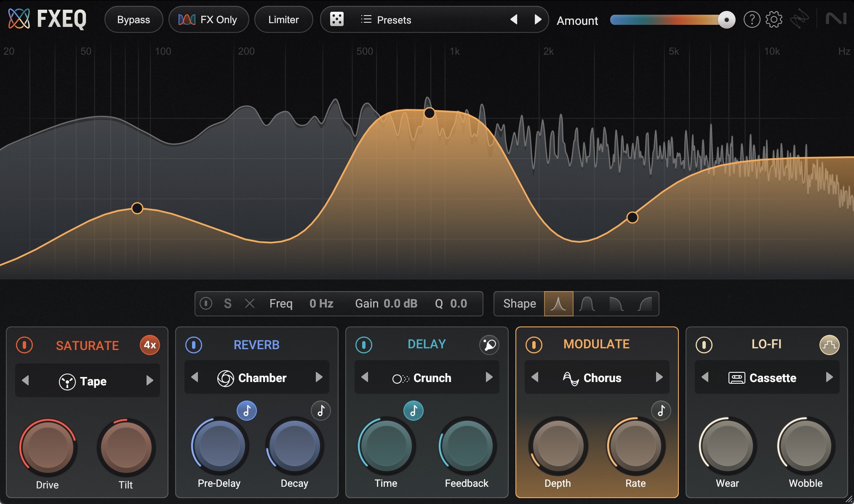
Task: Click the Cassette icon in Lo-Fi
Action: click(x=737, y=378)
